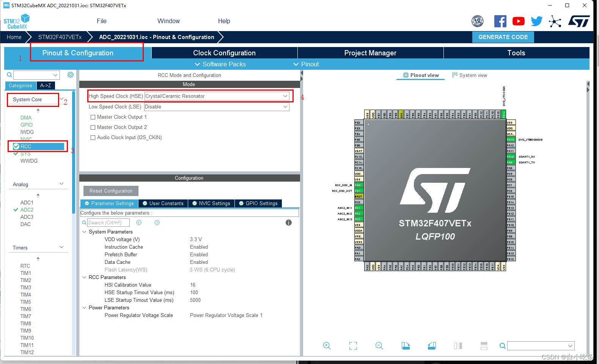Enable Master Clock Output 1

pyautogui.click(x=93, y=117)
